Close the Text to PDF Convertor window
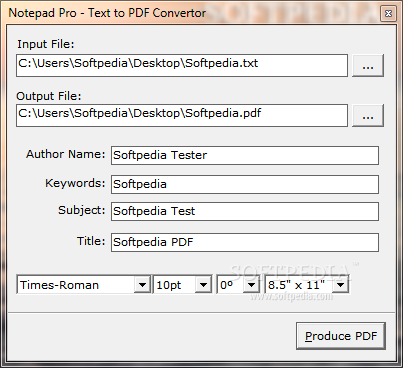 (x=388, y=13)
